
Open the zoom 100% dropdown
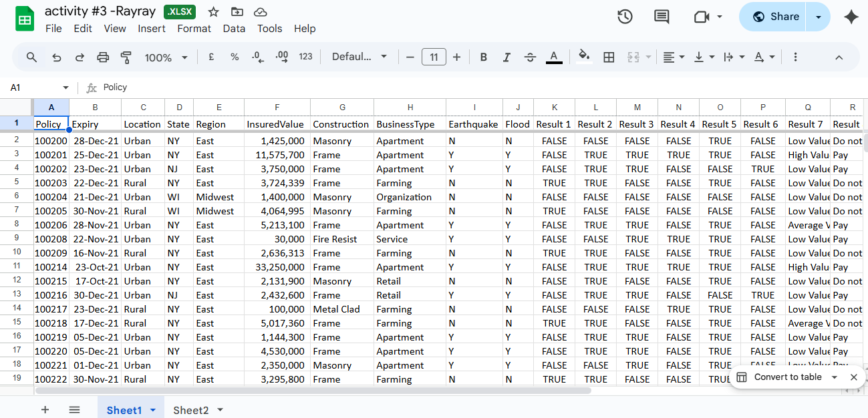click(166, 57)
